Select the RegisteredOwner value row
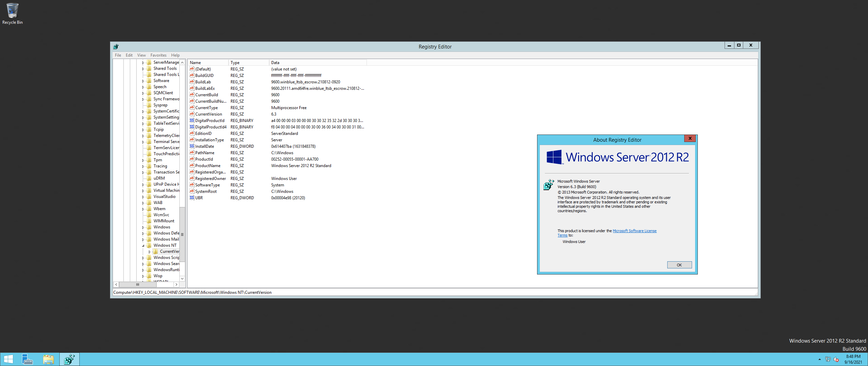Viewport: 868px width, 366px height. pyautogui.click(x=277, y=179)
